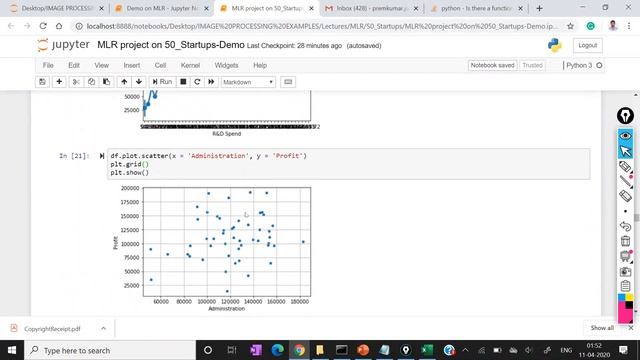Viewport: 640px width, 360px height.
Task: Click the Trusted notebook button
Action: [x=532, y=65]
